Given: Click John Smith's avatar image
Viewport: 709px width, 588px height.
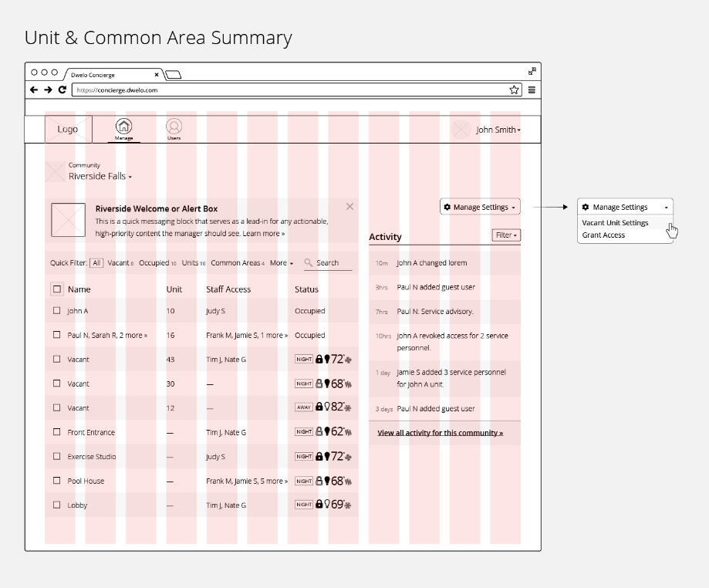Looking at the screenshot, I should (x=461, y=130).
